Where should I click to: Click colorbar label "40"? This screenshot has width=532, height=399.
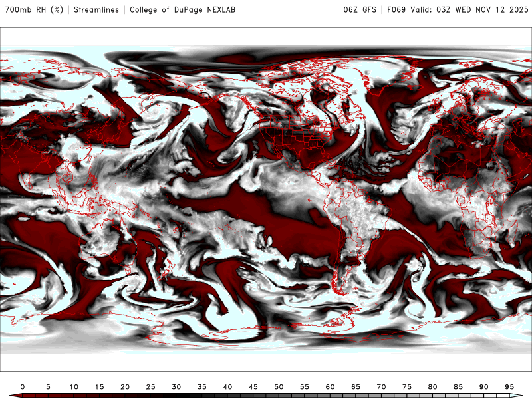(227, 387)
